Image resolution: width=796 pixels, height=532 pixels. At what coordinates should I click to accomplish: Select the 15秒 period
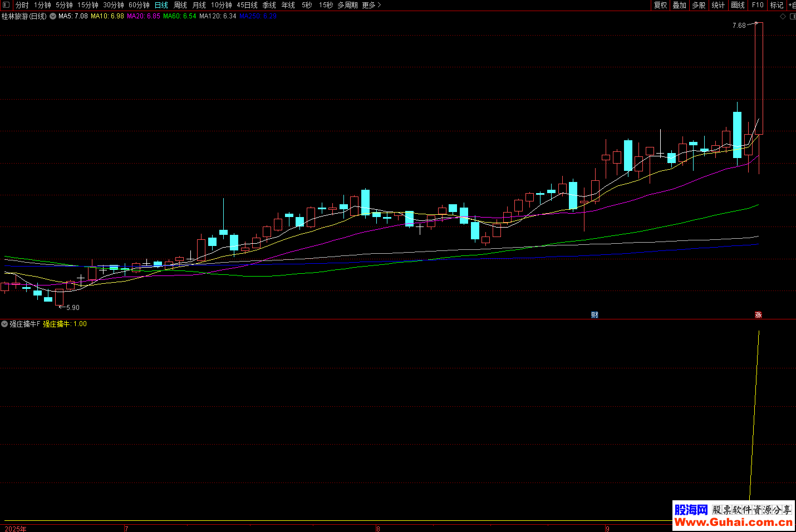point(326,5)
